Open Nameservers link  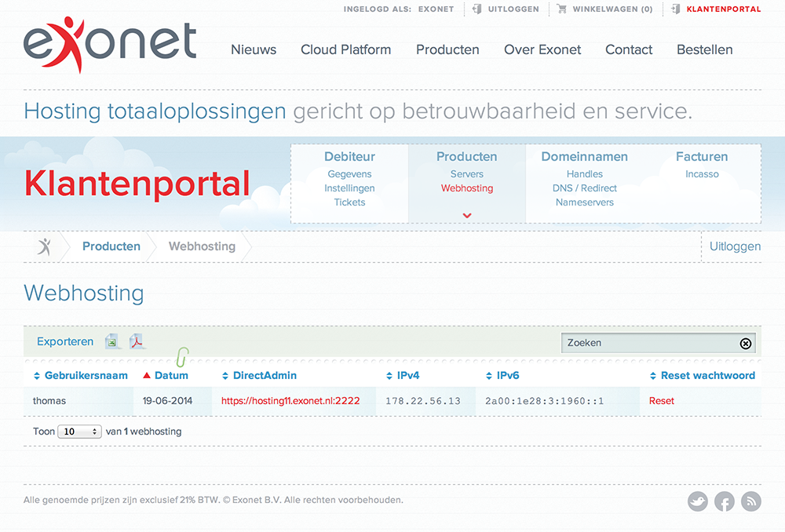584,202
